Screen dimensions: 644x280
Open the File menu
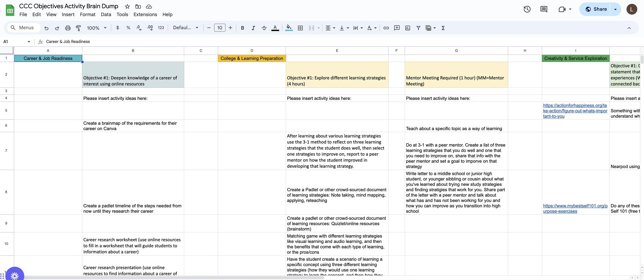coord(23,14)
